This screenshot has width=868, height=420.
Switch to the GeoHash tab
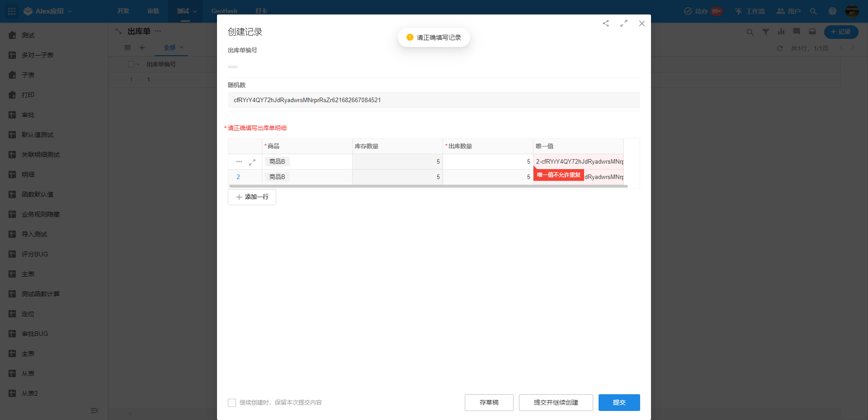pyautogui.click(x=224, y=11)
